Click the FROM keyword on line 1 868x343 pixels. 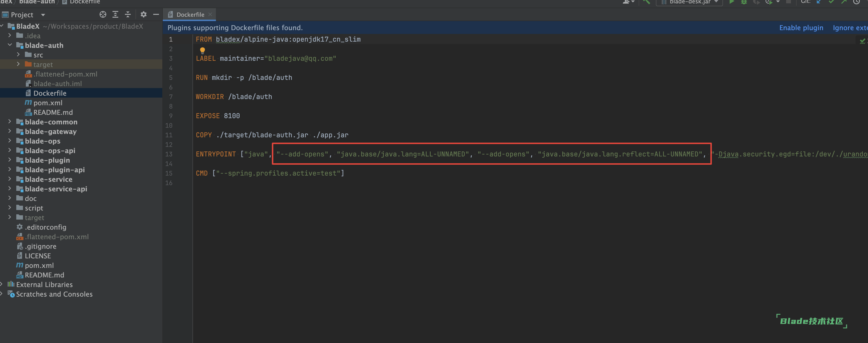coord(203,39)
